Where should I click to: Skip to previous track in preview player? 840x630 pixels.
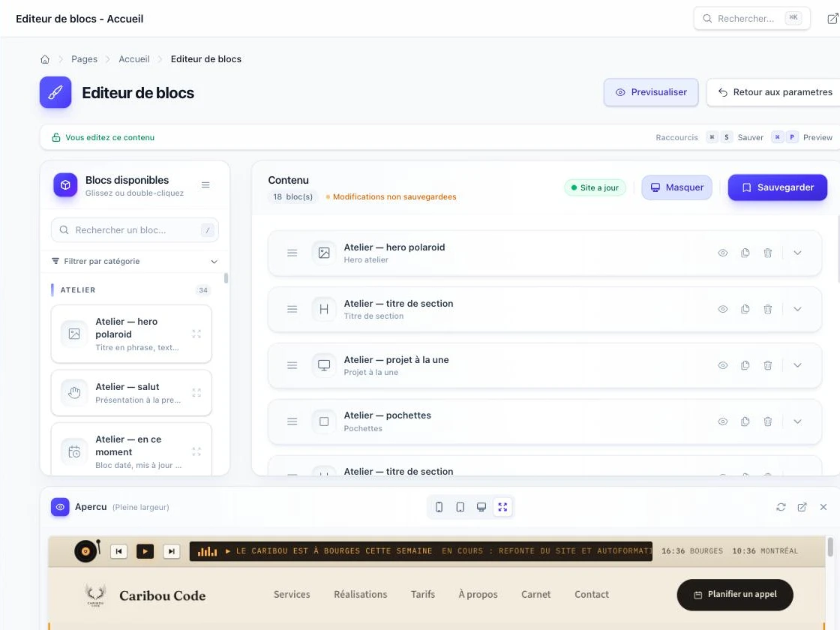pyautogui.click(x=119, y=551)
